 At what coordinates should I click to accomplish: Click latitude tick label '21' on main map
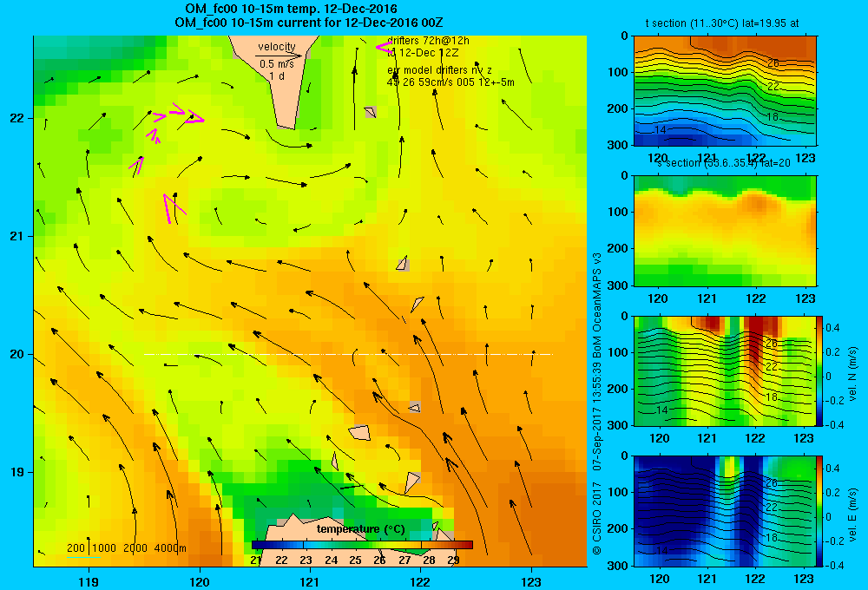(x=17, y=236)
